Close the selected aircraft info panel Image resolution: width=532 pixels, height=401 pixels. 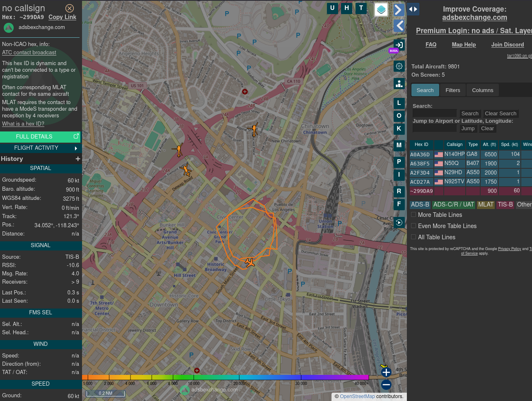70,8
